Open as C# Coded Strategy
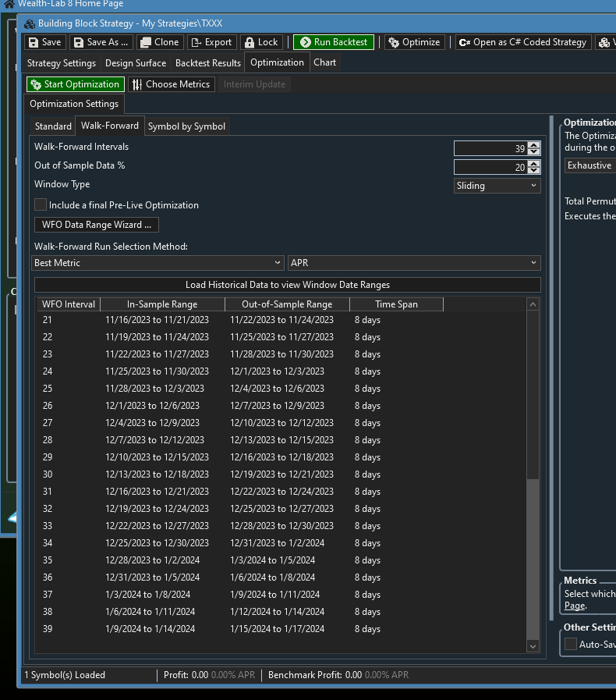Viewport: 616px width, 700px height. point(522,42)
